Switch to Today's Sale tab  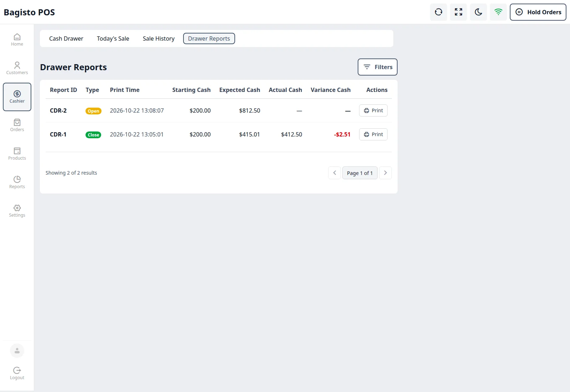coord(113,38)
